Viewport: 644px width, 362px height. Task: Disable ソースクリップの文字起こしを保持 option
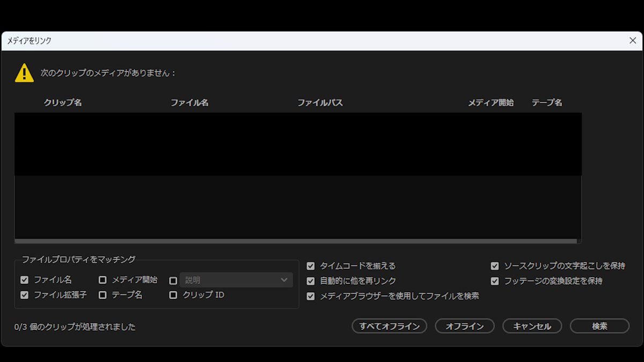click(494, 265)
